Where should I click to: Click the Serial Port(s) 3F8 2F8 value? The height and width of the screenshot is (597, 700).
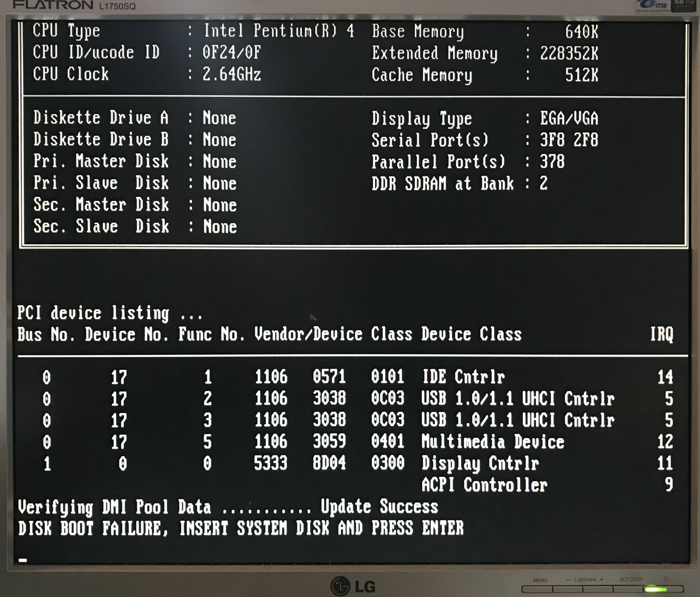pos(569,140)
